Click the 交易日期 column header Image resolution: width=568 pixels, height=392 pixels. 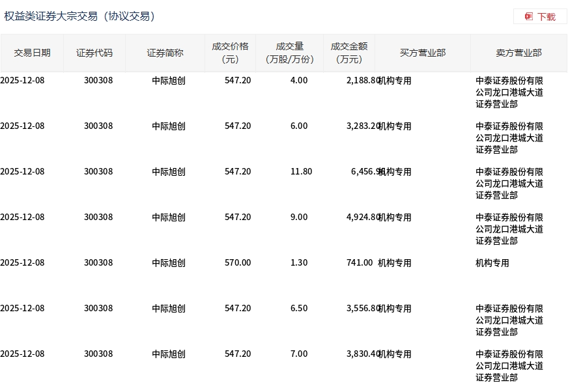[32, 53]
